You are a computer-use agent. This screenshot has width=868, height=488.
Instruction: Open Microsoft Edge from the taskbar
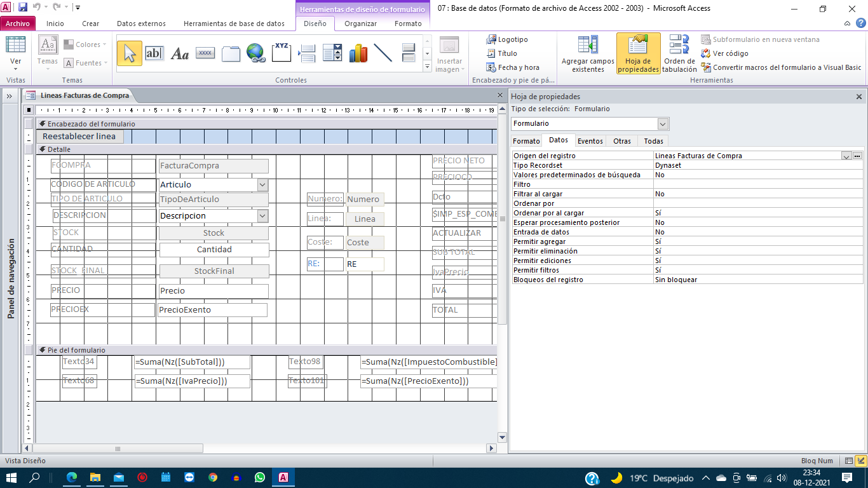(71, 477)
